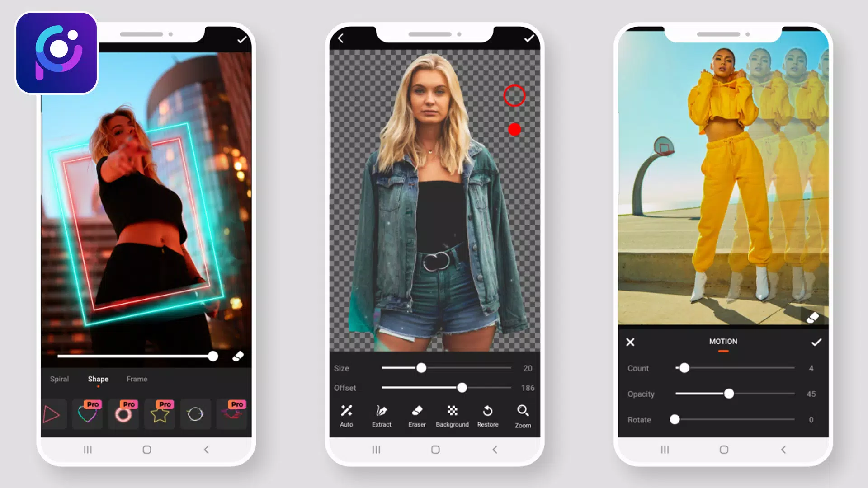Adjust the Size slider to change brush
Viewport: 868px width, 488px height.
click(x=421, y=368)
